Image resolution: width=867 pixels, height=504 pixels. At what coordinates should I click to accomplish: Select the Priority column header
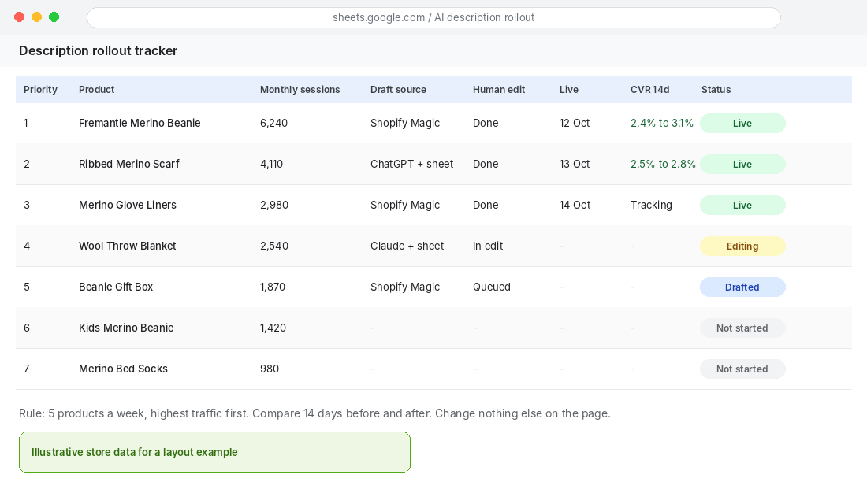tap(40, 90)
